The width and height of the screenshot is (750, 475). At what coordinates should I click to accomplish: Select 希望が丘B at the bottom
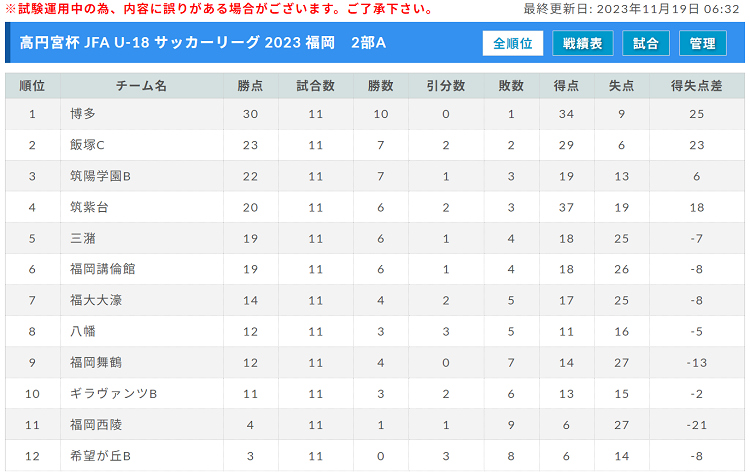100,456
